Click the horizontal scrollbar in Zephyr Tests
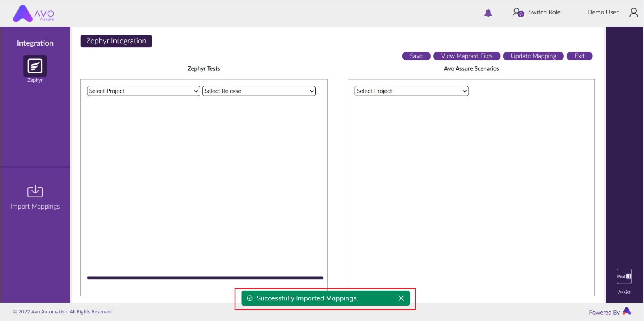This screenshot has width=644, height=321. point(205,278)
